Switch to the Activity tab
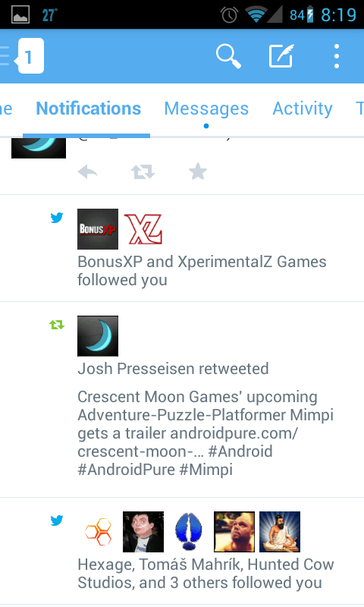The width and height of the screenshot is (364, 607). point(303,109)
